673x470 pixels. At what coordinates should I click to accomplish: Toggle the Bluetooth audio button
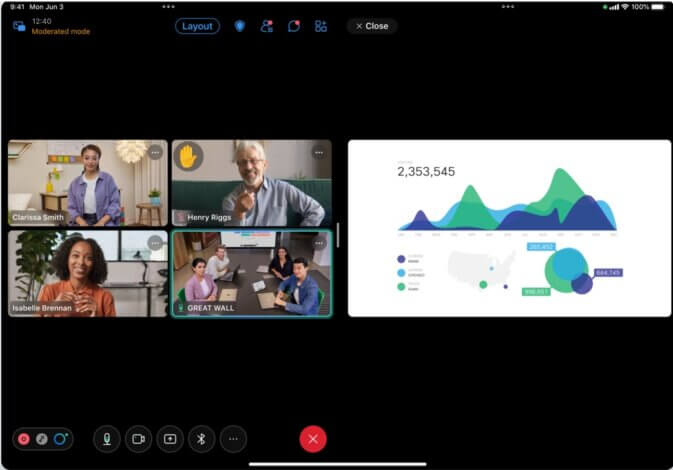(201, 438)
